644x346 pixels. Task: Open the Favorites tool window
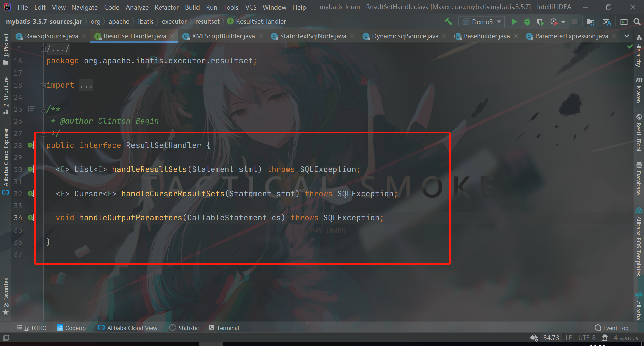[6, 297]
